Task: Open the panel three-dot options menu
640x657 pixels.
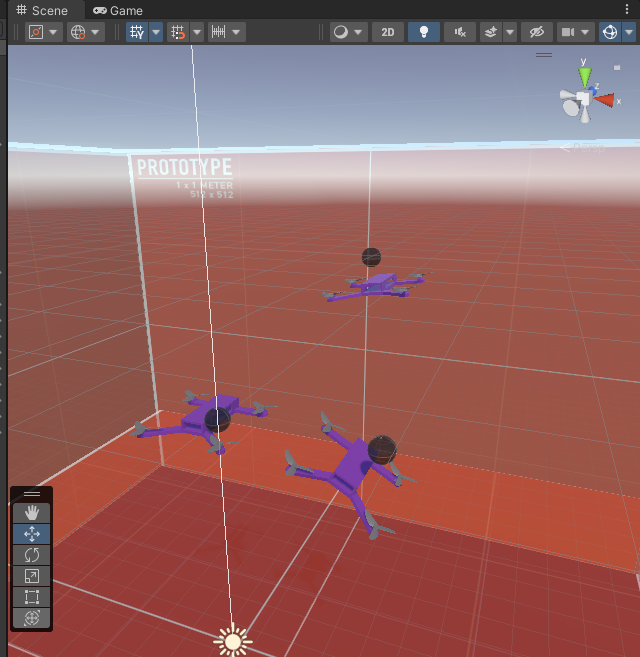Action: [627, 10]
